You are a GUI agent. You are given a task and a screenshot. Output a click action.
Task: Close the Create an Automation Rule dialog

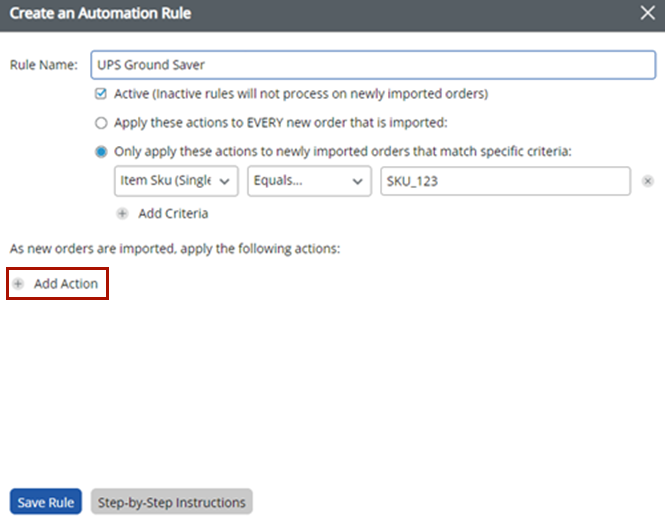647,14
